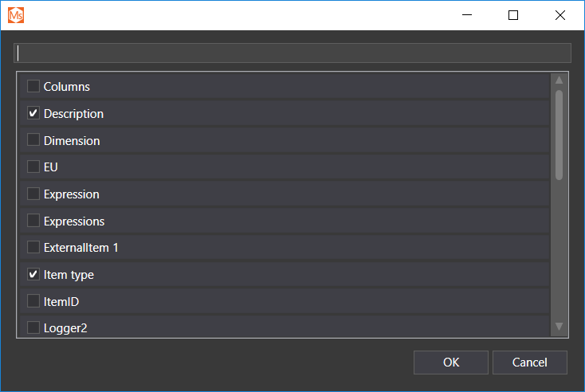This screenshot has height=392, width=585.
Task: Close the dialog with the X button
Action: click(x=559, y=15)
